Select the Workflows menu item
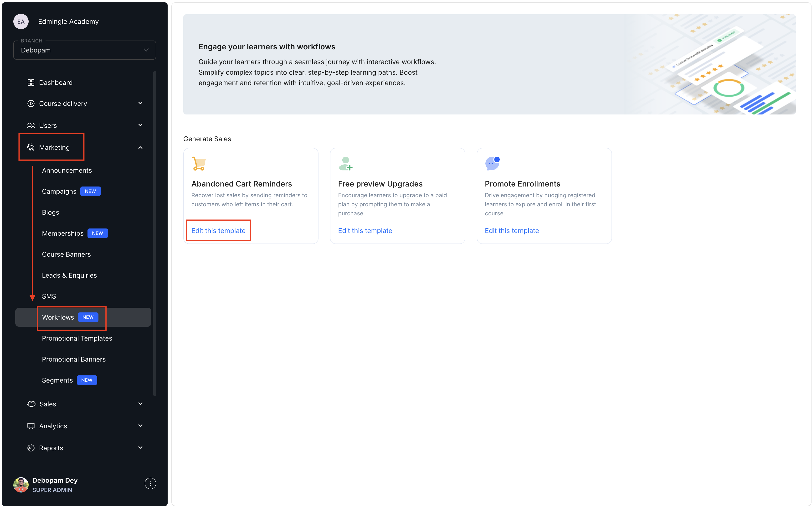The width and height of the screenshot is (812, 508). pos(83,317)
